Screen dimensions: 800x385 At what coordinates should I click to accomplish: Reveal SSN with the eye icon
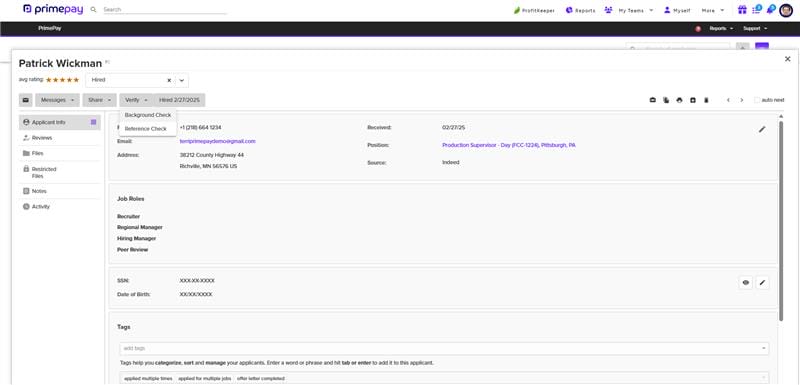746,283
